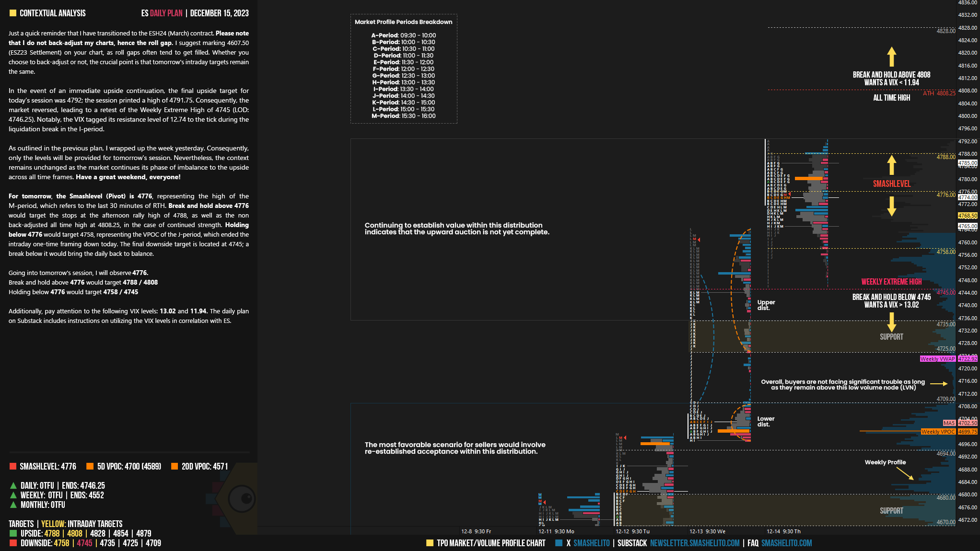
Task: Click the blue square before X SMASHELITO
Action: click(x=559, y=543)
